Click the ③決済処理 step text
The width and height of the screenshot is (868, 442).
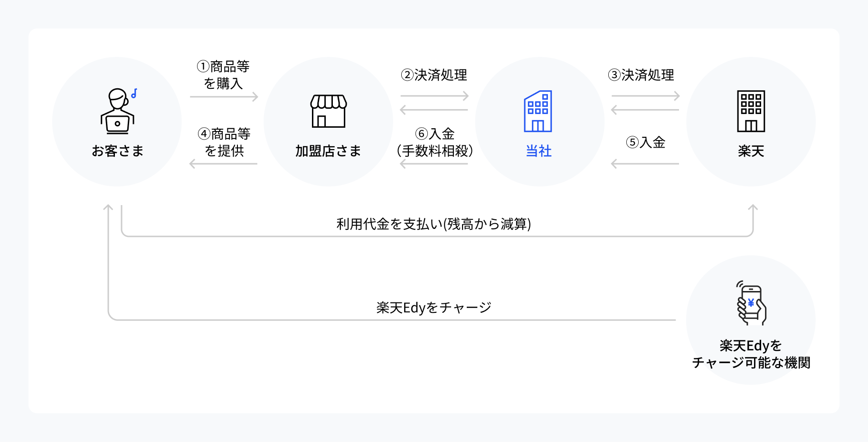click(641, 75)
